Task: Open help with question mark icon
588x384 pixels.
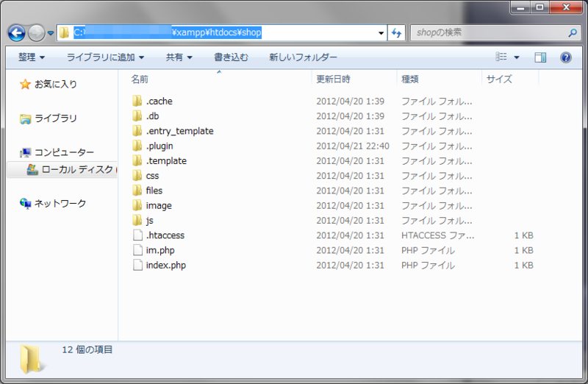Action: [566, 57]
